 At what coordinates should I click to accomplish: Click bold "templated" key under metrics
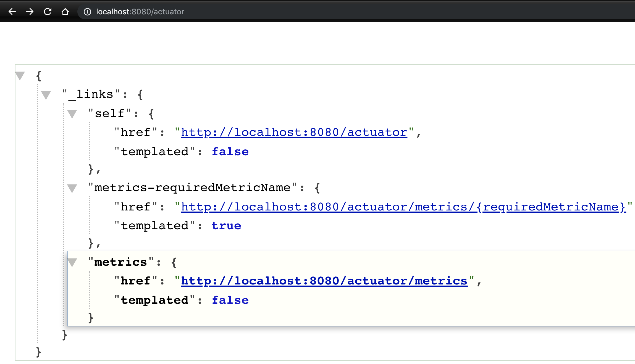point(155,300)
